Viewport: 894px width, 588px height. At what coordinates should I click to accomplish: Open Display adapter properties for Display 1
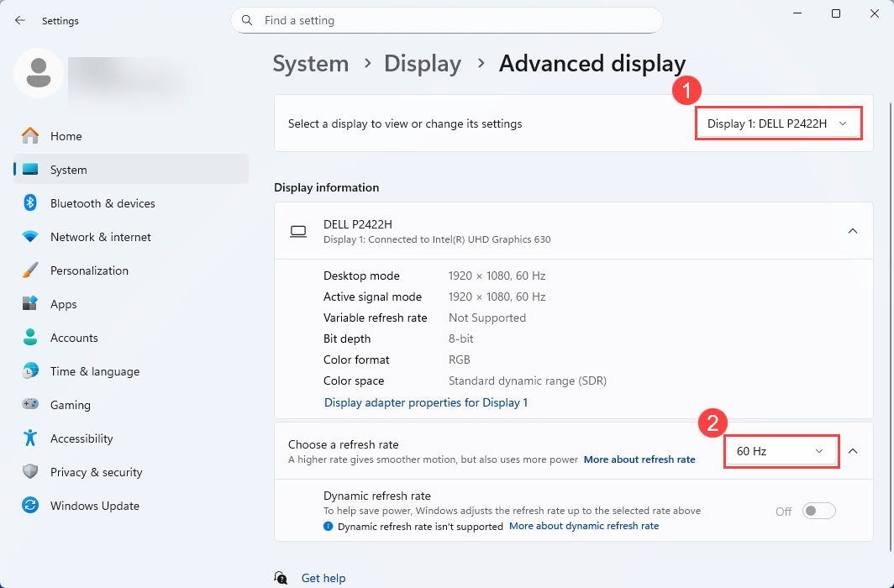pyautogui.click(x=425, y=402)
